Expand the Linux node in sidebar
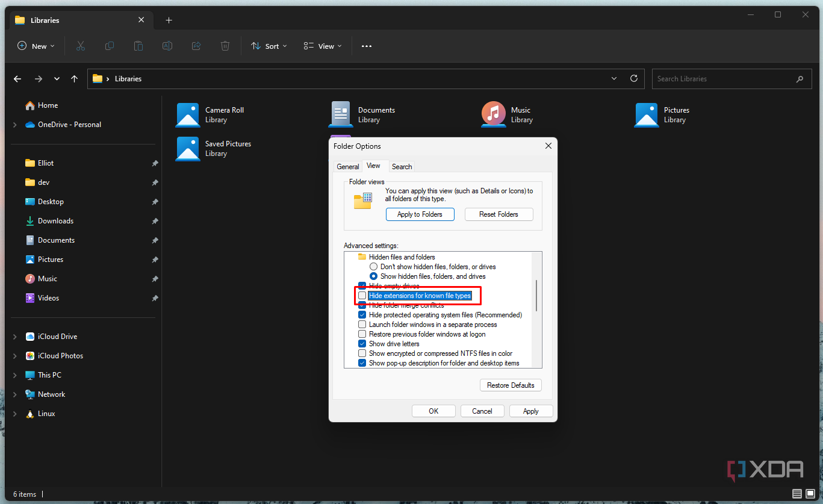 15,414
